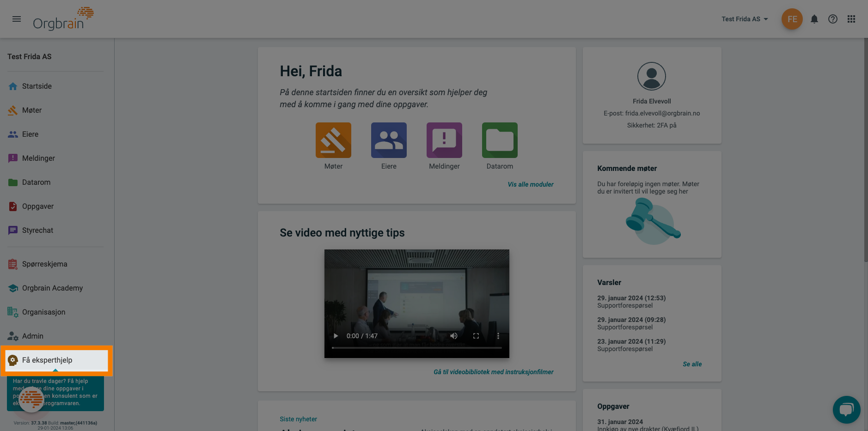Viewport: 868px width, 431px height.
Task: Click the video progress bar
Action: 416,347
